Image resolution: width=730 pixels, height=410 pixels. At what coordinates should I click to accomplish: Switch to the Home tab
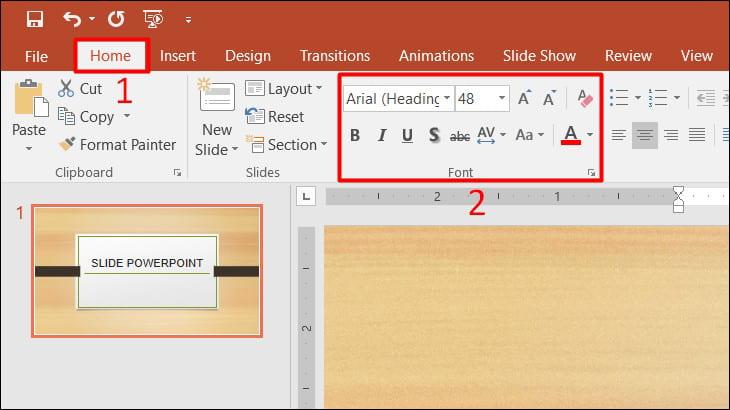(111, 56)
